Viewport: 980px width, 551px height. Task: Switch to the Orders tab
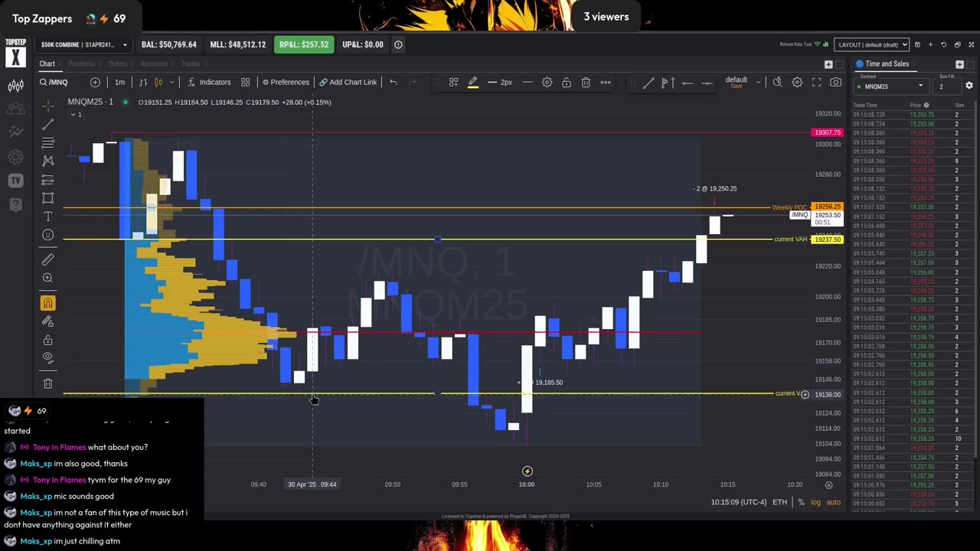click(117, 64)
